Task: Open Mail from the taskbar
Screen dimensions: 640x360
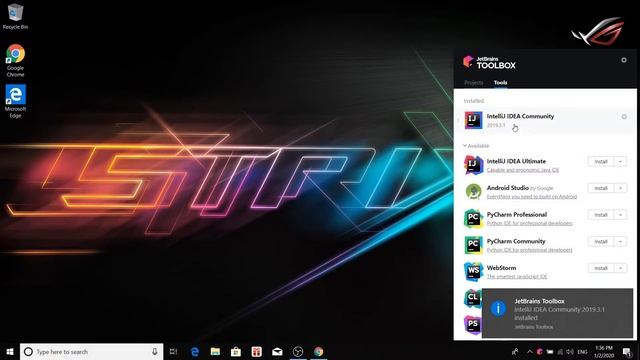Action: (x=277, y=351)
